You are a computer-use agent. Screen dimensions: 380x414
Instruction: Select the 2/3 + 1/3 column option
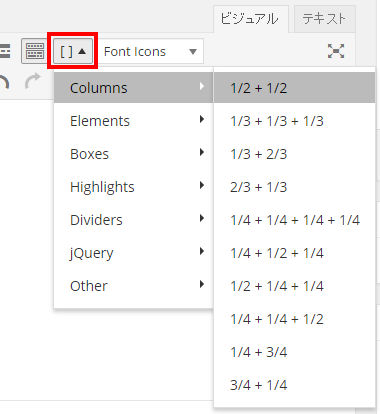point(294,187)
